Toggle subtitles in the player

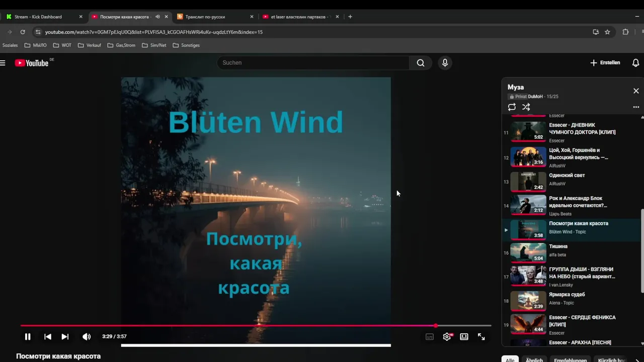(430, 337)
